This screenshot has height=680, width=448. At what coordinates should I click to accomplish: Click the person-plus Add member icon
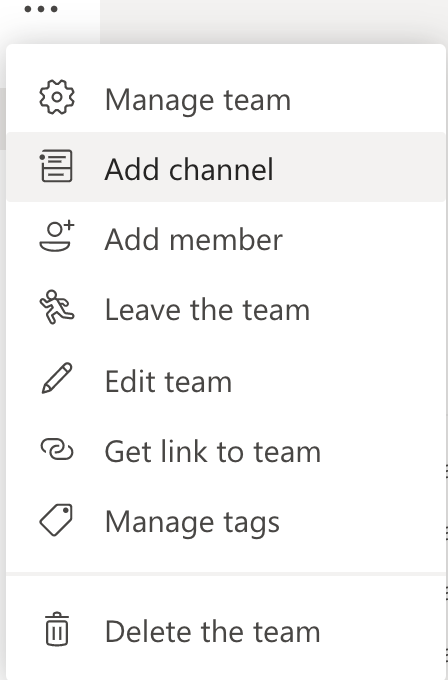click(x=57, y=236)
